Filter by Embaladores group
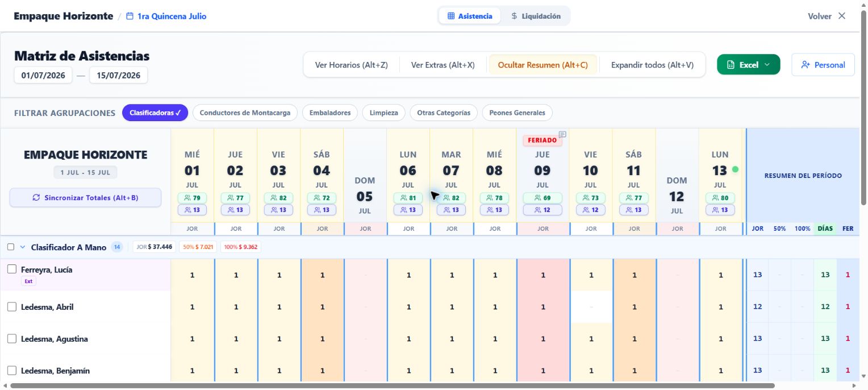The image size is (868, 390). pyautogui.click(x=330, y=113)
